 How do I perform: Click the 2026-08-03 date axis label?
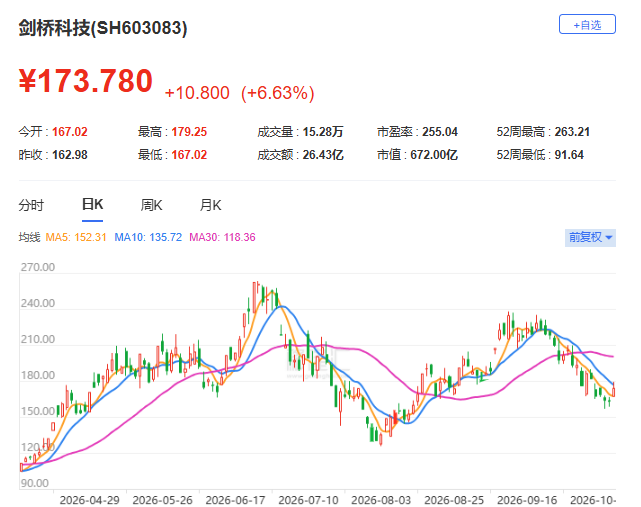pyautogui.click(x=381, y=500)
